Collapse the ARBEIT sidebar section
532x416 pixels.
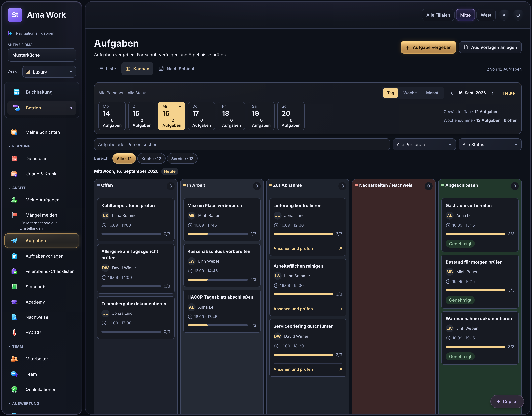(17, 188)
